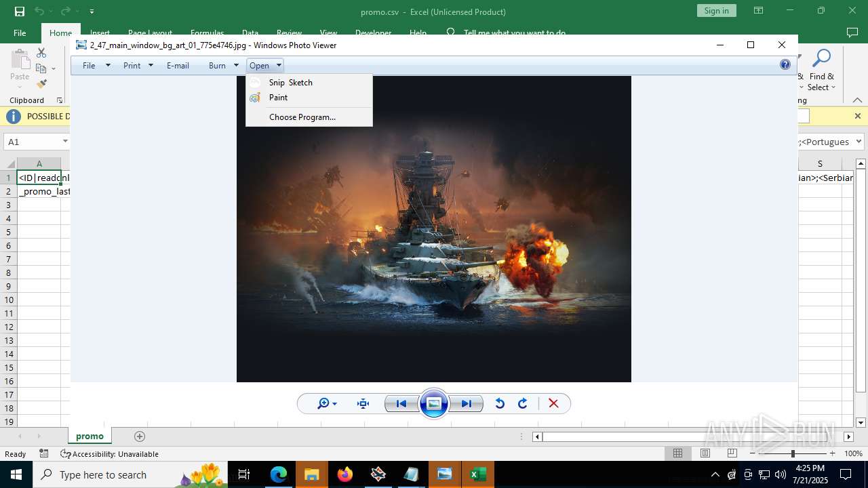Switch to Excel on taskbar

point(477,474)
